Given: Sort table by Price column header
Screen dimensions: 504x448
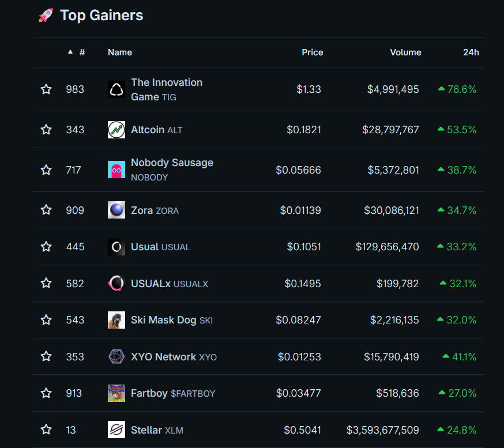Looking at the screenshot, I should coord(313,52).
